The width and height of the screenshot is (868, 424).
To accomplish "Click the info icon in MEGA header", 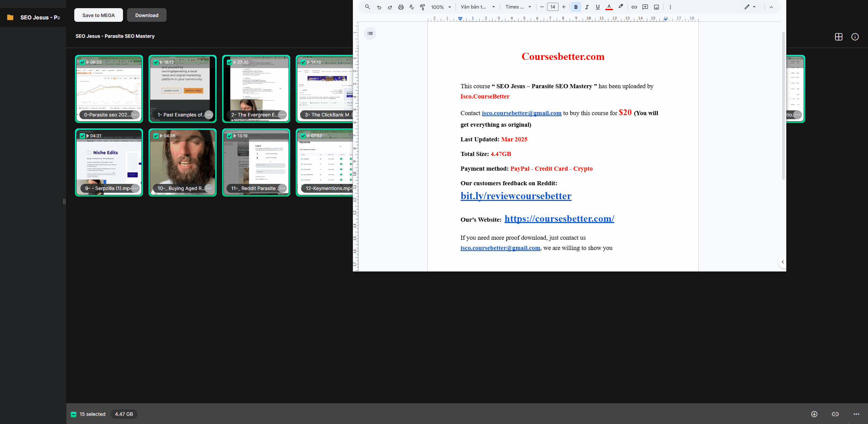I will coord(855,37).
